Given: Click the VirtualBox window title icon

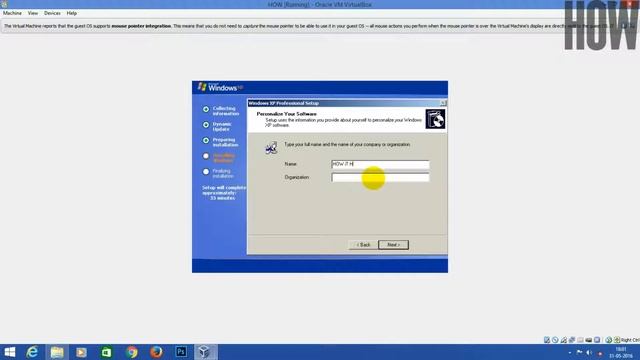Looking at the screenshot, I should tap(4, 4).
